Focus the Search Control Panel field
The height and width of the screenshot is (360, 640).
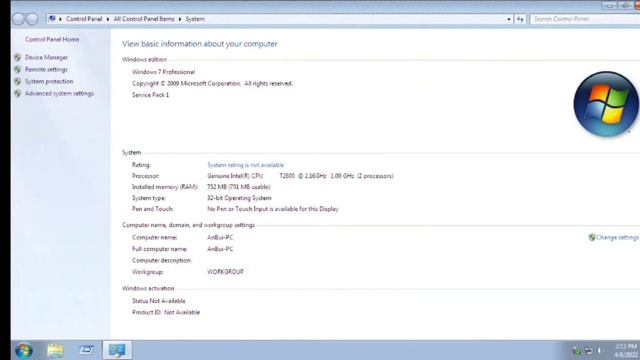[585, 19]
